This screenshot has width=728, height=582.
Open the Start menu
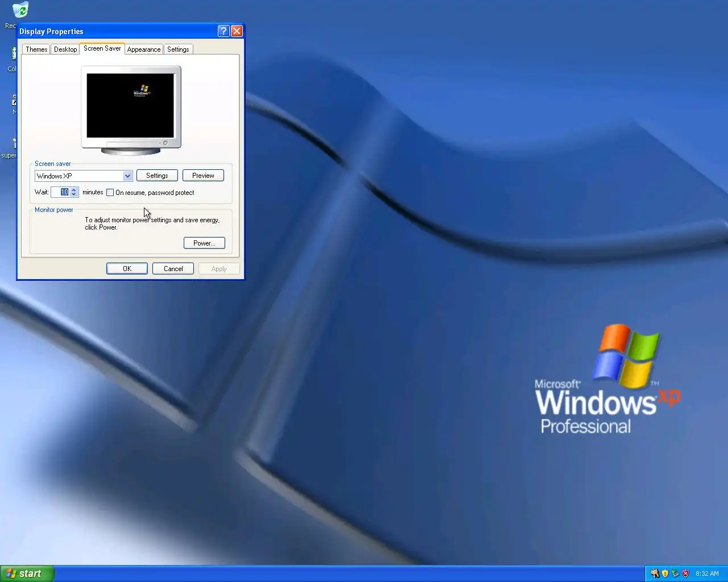[27, 573]
